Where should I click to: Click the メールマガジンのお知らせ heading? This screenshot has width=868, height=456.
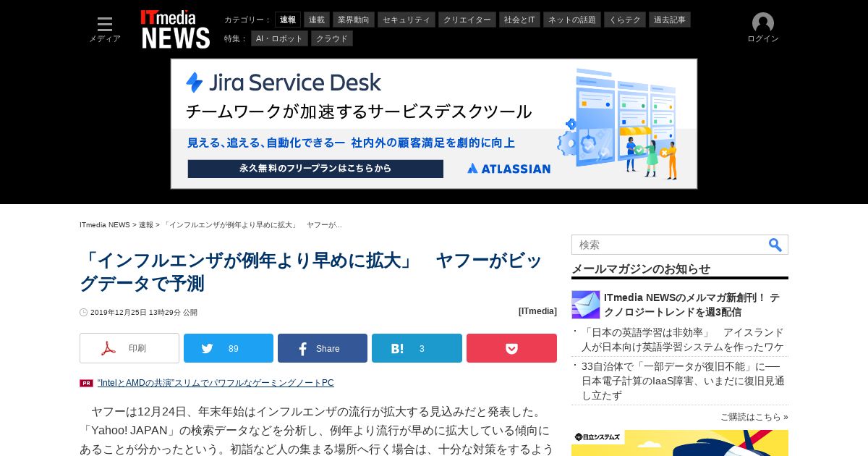point(641,269)
